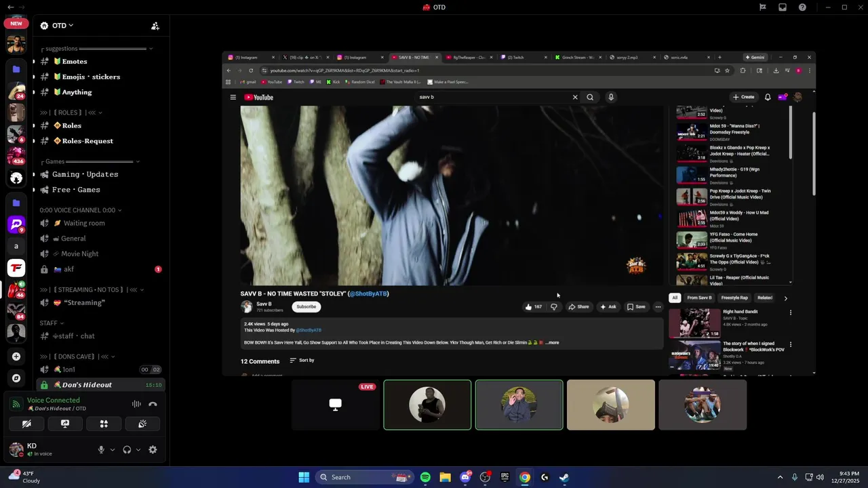Open Discover servers compass icon
Screen dimensions: 868x488
pos(16,378)
